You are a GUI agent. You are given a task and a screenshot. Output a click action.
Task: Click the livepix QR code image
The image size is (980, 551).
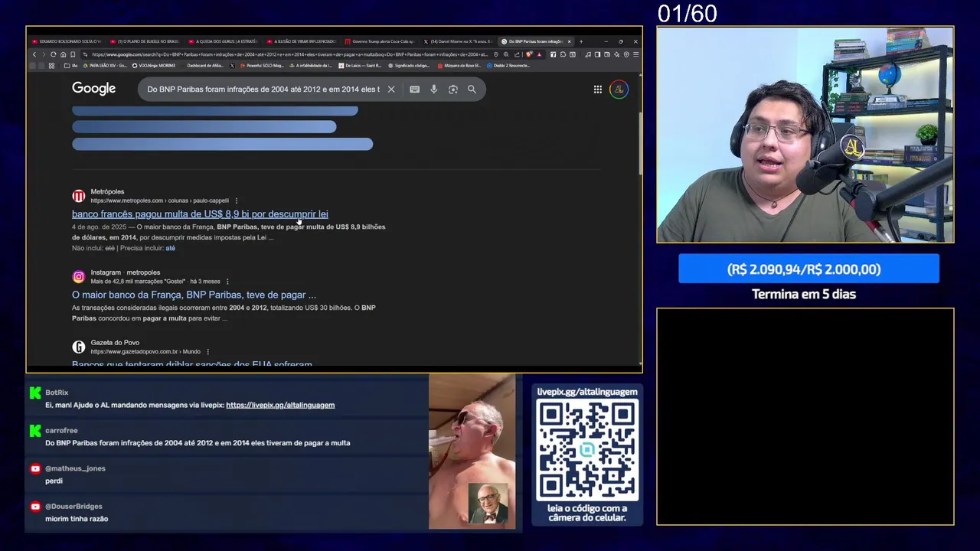tap(587, 451)
